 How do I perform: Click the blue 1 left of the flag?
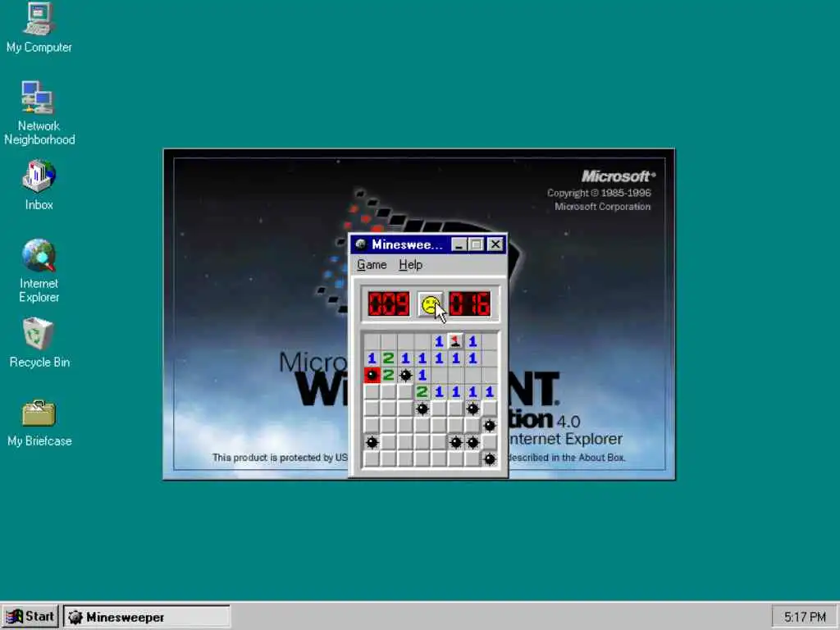coord(439,341)
